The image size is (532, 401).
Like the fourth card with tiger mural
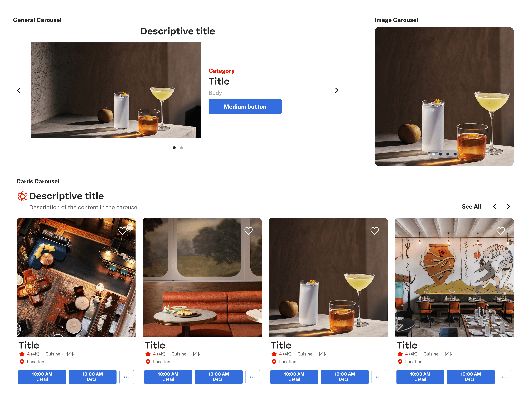point(501,231)
